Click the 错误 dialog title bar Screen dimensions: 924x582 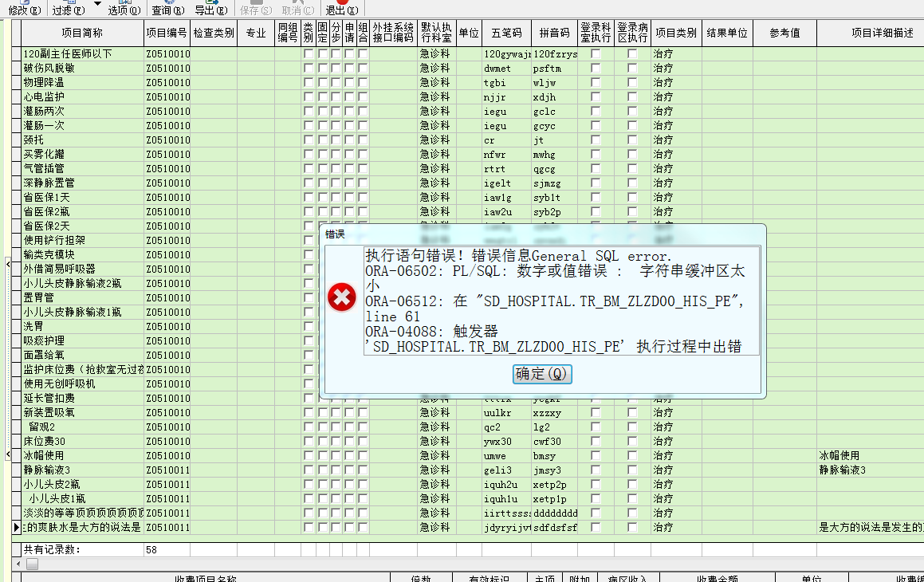click(542, 234)
